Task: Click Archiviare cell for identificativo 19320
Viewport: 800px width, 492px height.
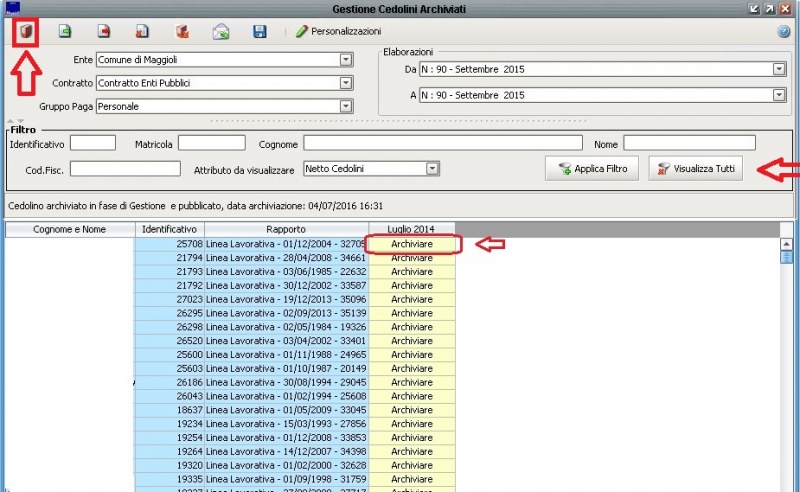Action: 412,465
